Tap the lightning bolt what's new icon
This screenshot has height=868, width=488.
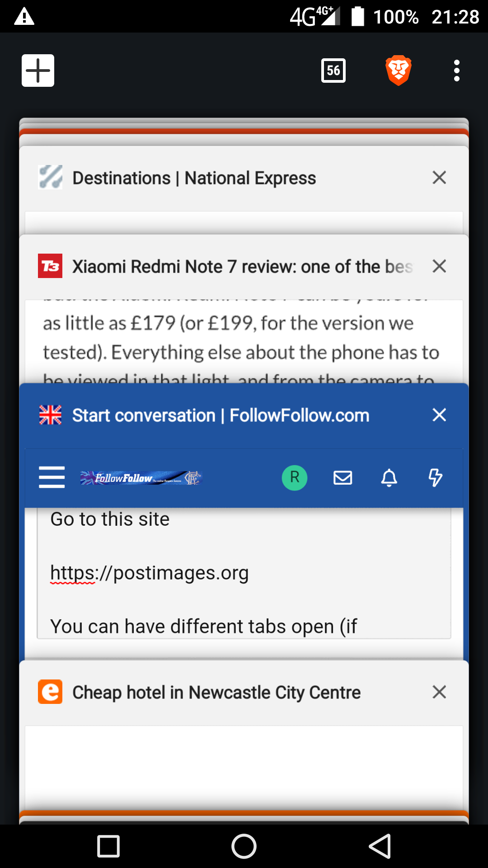coord(435,477)
